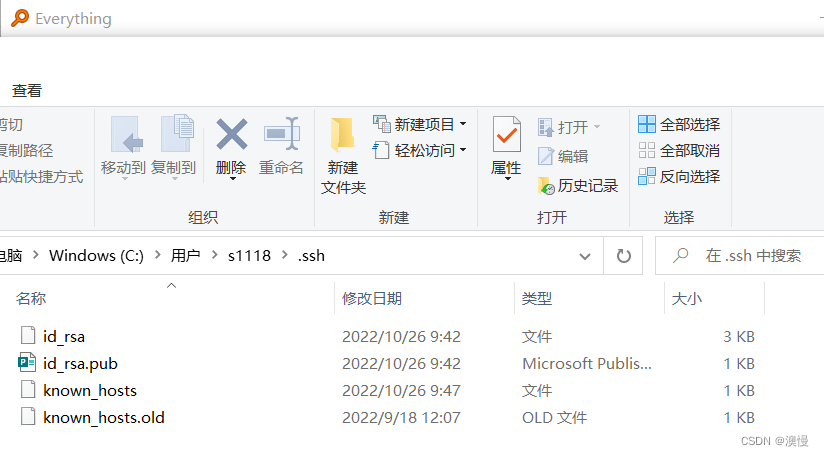Click the 2022/10/26 9:47 date cell
This screenshot has width=824, height=456.
click(x=401, y=391)
